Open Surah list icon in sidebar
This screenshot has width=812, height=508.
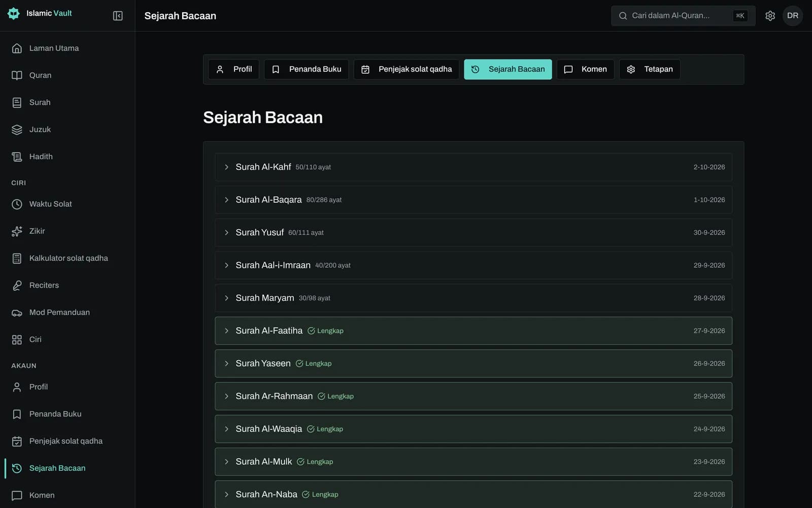coord(17,103)
